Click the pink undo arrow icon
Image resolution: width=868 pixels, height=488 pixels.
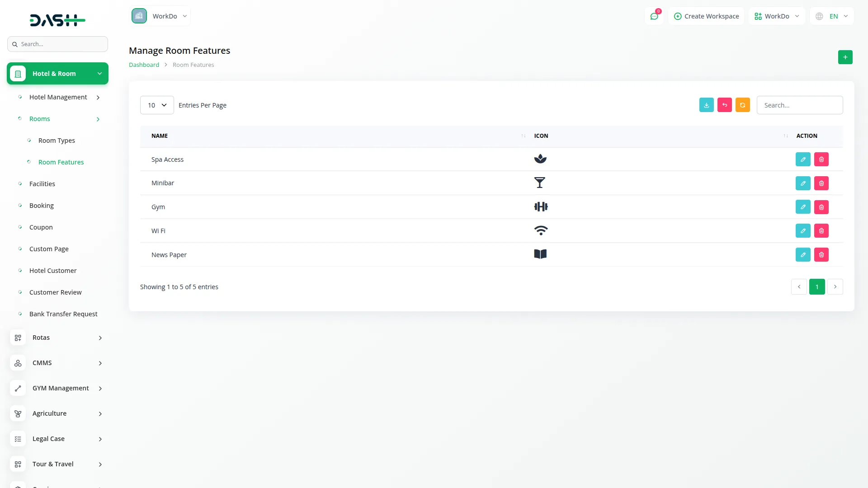point(724,105)
